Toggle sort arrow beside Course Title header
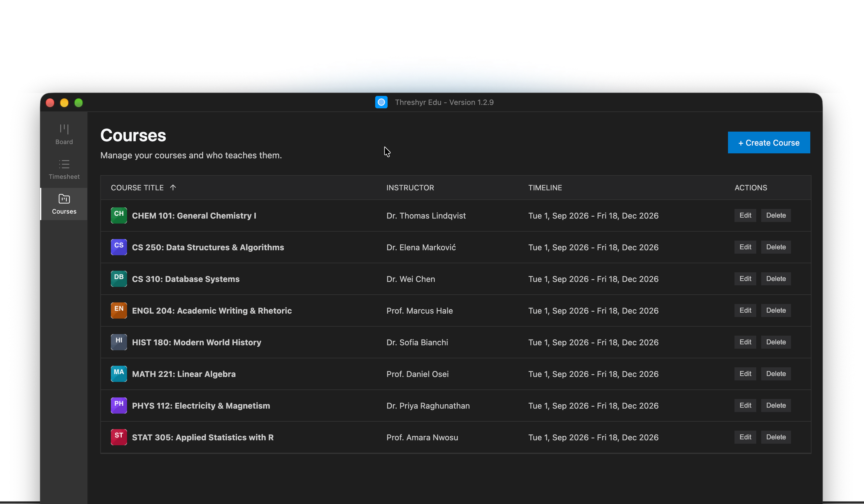Image resolution: width=864 pixels, height=504 pixels. [173, 187]
